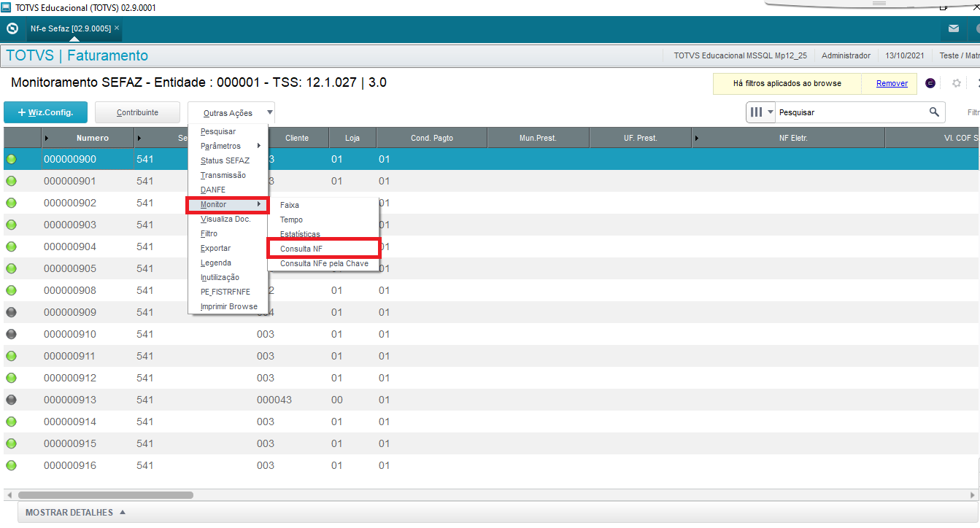Click the green status icon of row 000000903
Viewport: 980px width, 528px height.
click(x=11, y=225)
